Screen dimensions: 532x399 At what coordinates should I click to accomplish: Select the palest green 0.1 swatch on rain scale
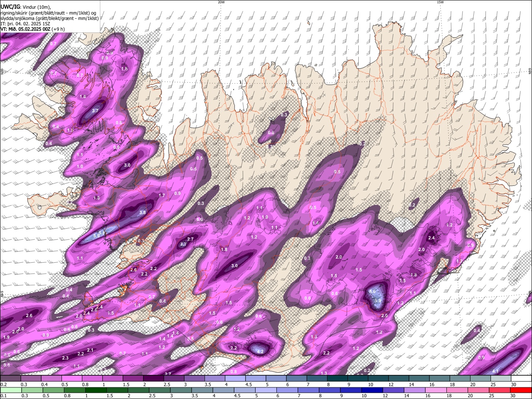[10, 390]
